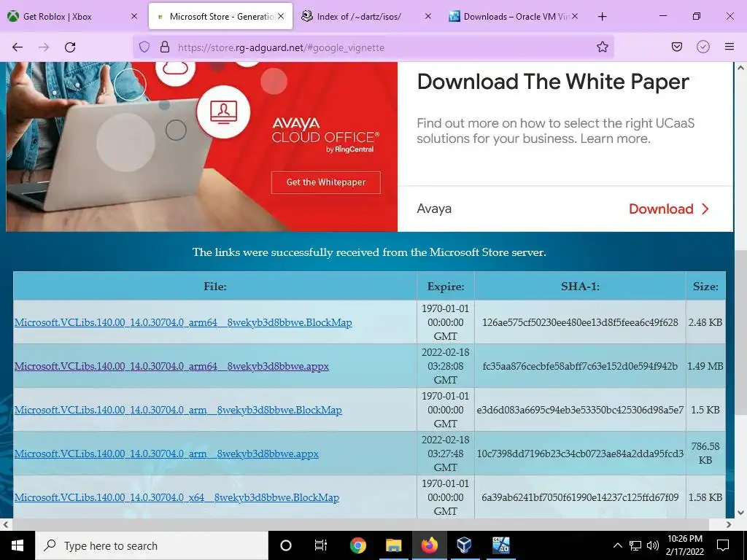The height and width of the screenshot is (560, 747).
Task: Save page to Pocket
Action: coord(676,47)
